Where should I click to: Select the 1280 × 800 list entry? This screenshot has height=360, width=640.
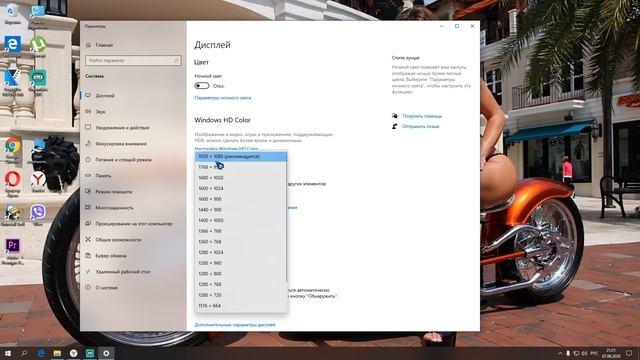[241, 273]
